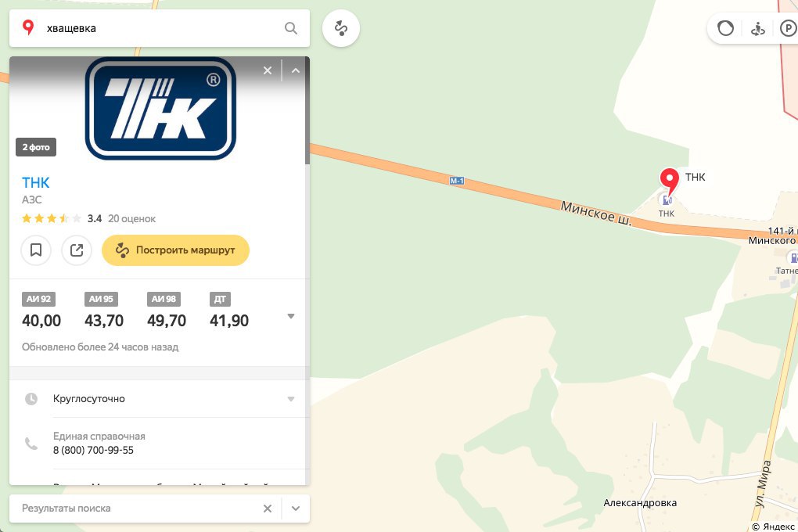Screen dimensions: 798x532
Task: Click the bookmark save icon
Action: pyautogui.click(x=36, y=250)
